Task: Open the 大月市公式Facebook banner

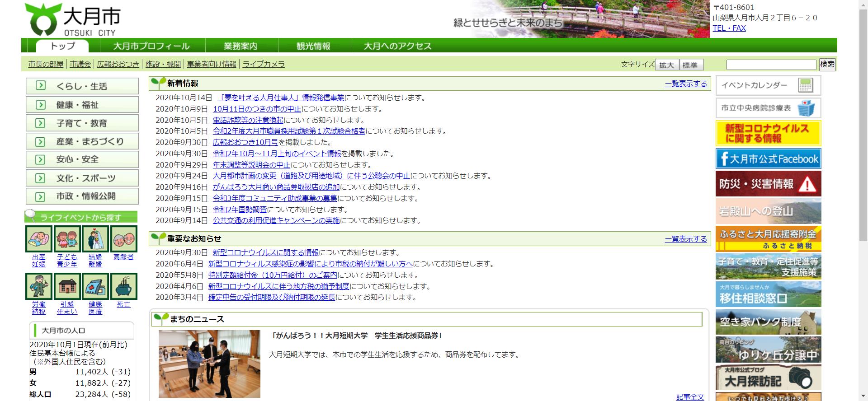Action: (x=768, y=159)
